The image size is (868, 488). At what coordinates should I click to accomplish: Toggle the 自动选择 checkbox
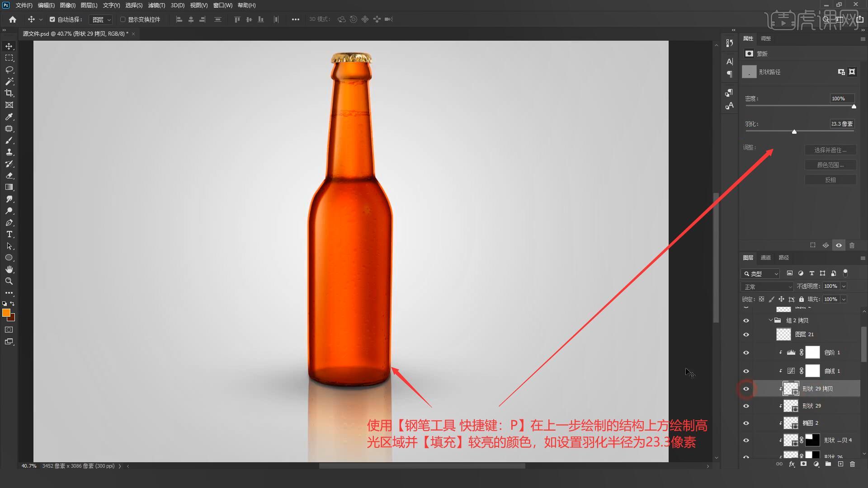pos(52,19)
